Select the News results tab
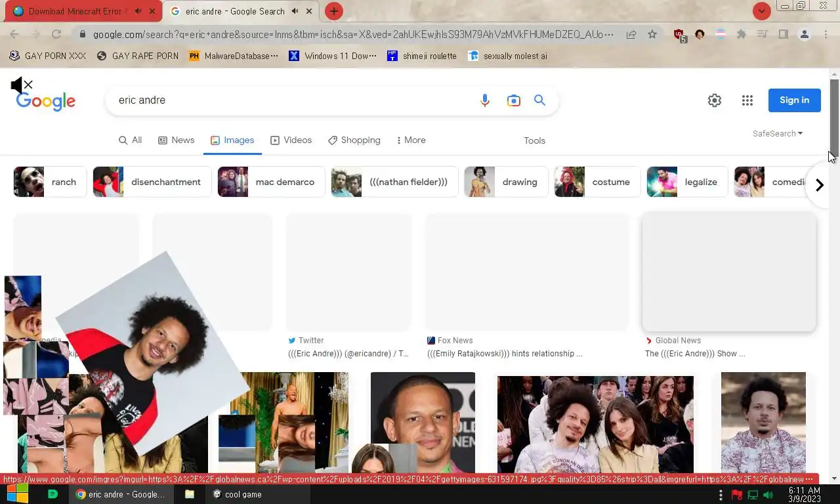This screenshot has height=504, width=840. [x=176, y=140]
